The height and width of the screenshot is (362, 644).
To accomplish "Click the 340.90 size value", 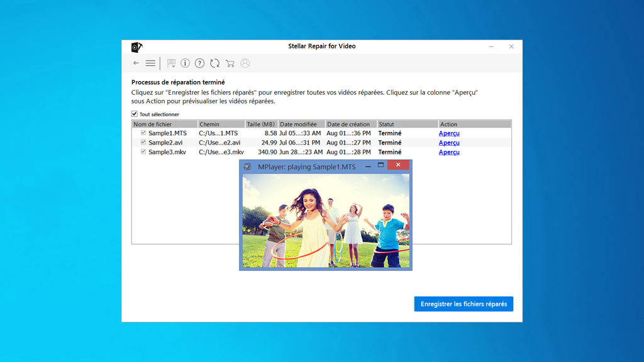I will coord(267,152).
